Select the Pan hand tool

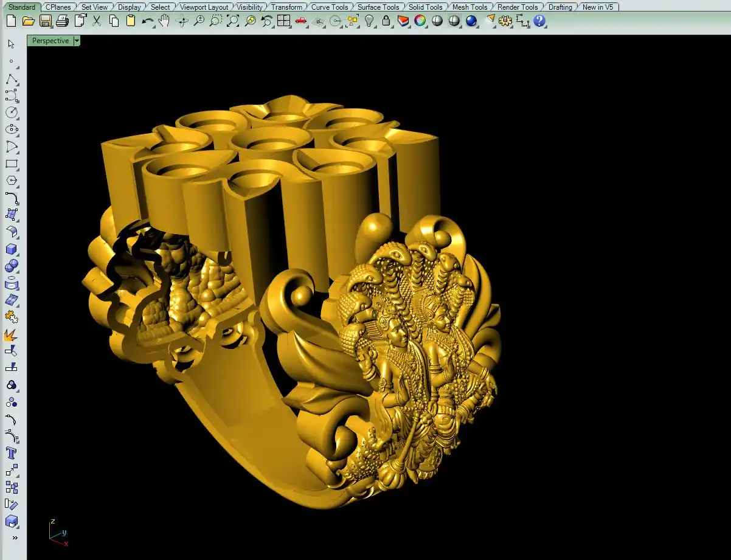click(x=164, y=21)
